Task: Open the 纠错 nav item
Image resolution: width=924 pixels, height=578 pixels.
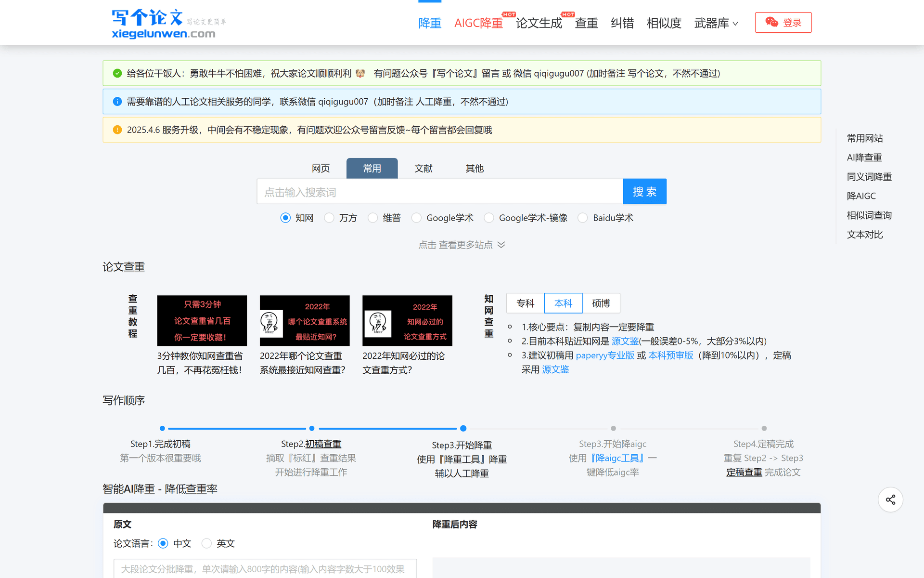Action: tap(622, 23)
